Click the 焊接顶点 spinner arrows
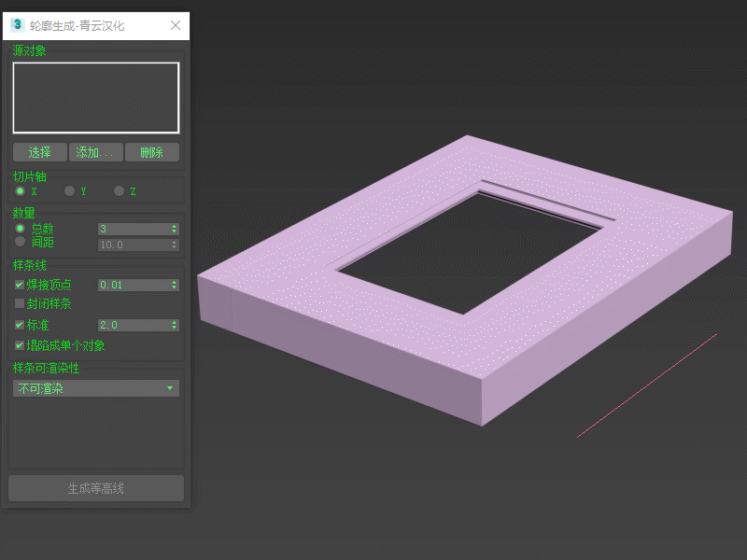747x560 pixels. point(175,285)
